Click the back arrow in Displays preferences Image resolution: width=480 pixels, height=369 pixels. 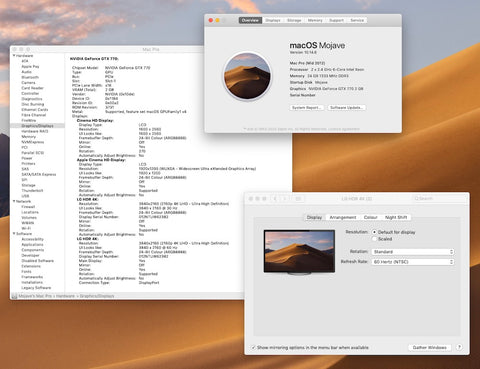pos(275,199)
